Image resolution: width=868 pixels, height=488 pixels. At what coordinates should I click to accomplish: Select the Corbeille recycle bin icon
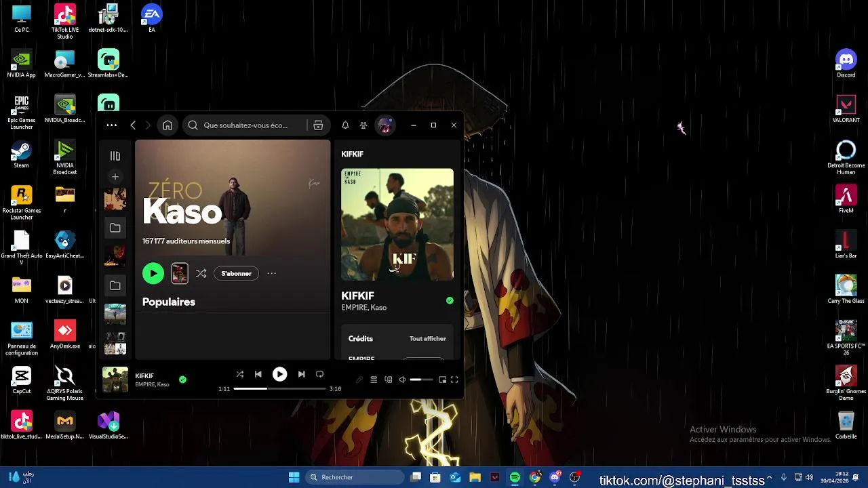846,425
